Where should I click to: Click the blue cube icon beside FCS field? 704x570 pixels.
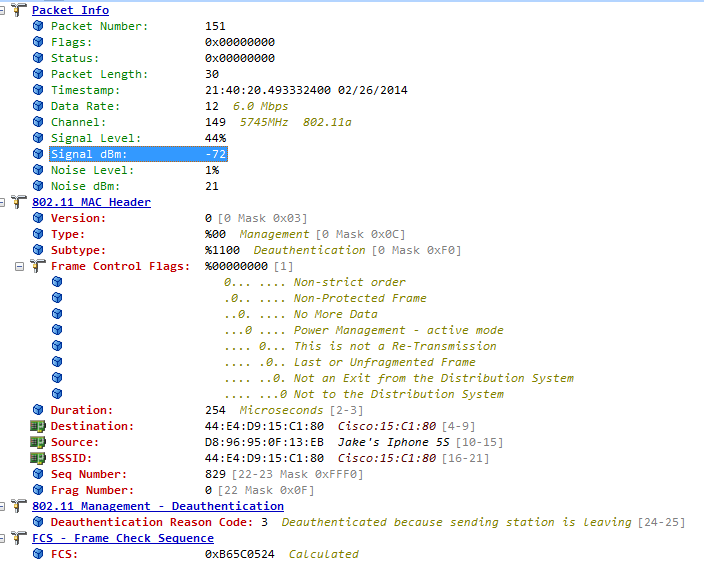(x=38, y=554)
